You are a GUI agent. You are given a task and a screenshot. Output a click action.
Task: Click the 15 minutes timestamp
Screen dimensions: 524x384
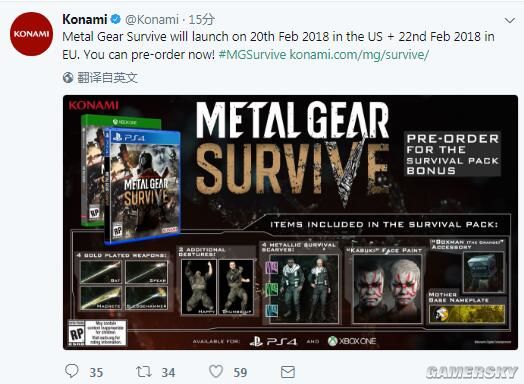(x=201, y=20)
